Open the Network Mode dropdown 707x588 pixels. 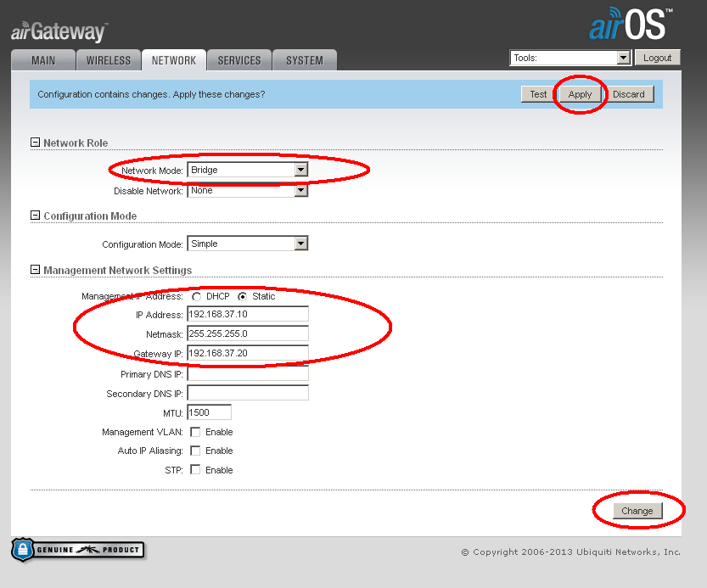[248, 170]
